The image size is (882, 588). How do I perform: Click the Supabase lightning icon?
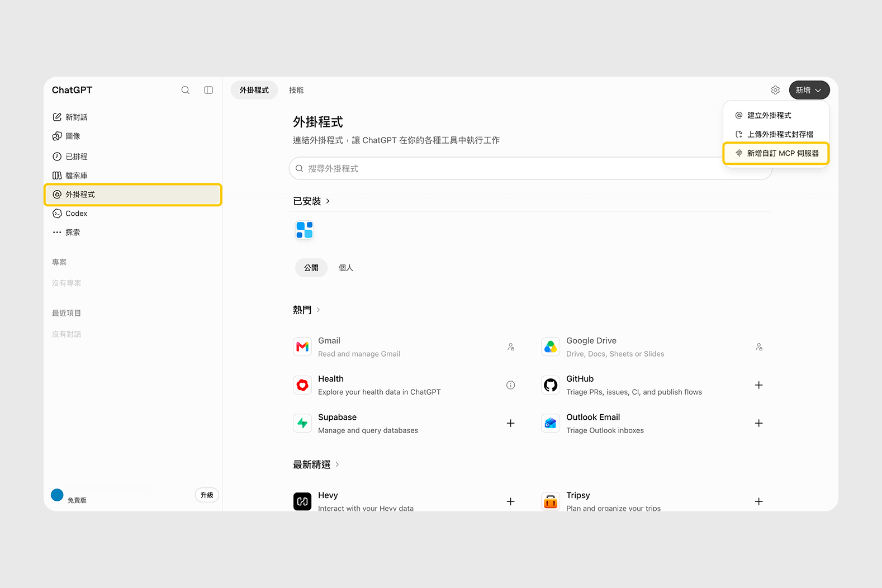(302, 423)
